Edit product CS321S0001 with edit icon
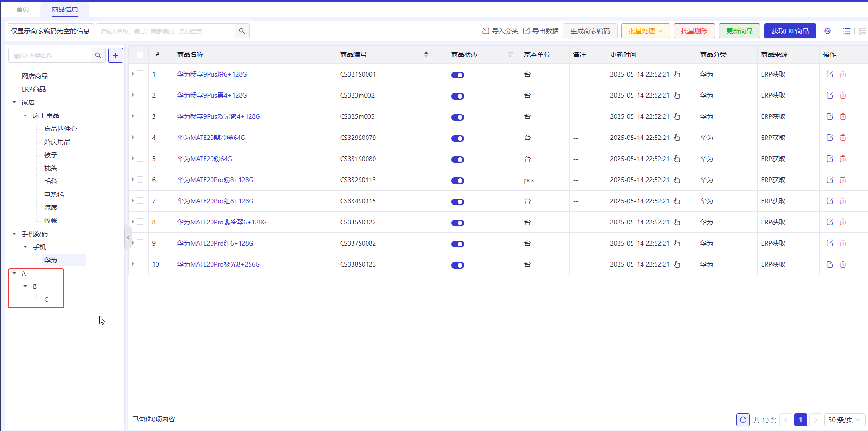 click(830, 74)
